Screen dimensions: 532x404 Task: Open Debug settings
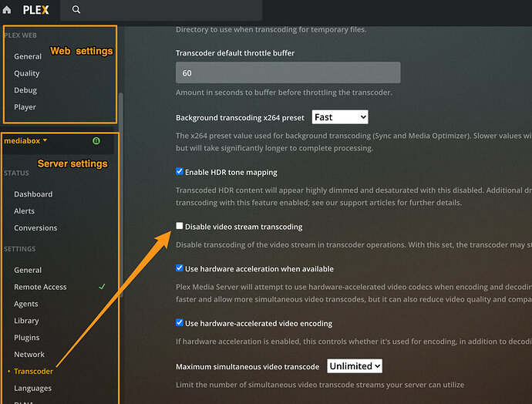[25, 90]
